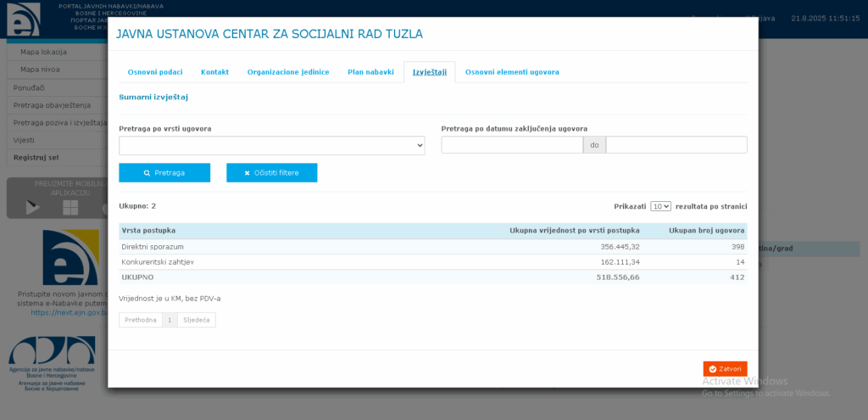
Task: Select the Organizacione jedinice tab
Action: click(x=288, y=72)
